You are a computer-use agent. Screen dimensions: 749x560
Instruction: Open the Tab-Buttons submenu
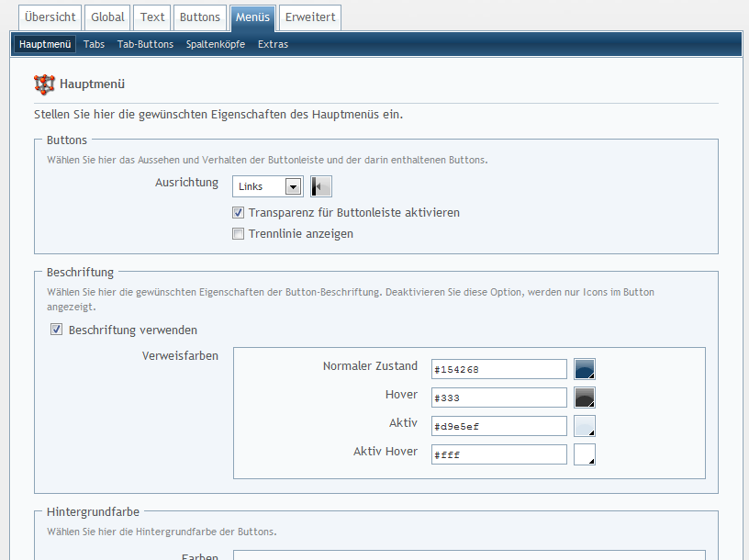(x=145, y=44)
